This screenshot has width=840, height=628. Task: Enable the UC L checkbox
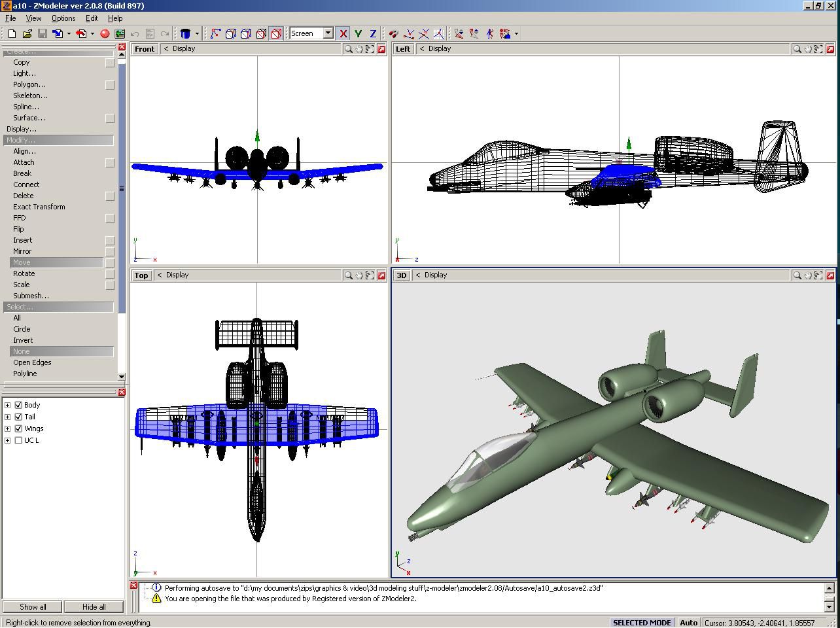coord(18,440)
